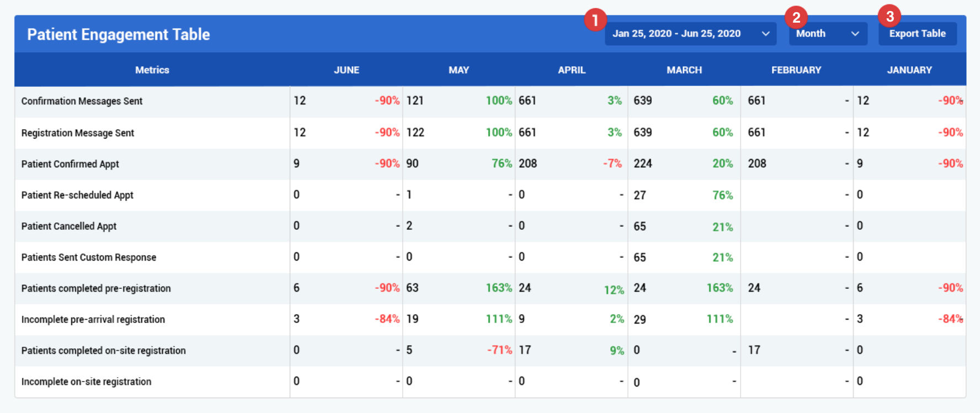Click the Patient Engagement Table title
980x413 pixels.
[119, 34]
